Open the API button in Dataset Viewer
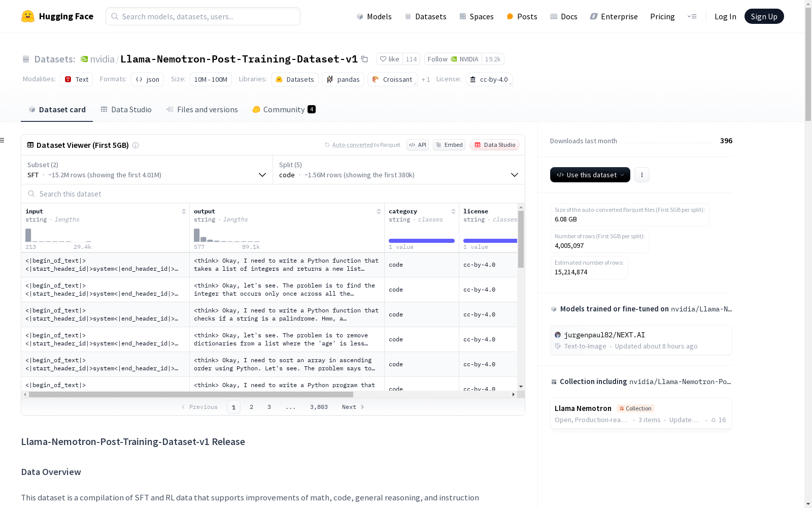This screenshot has width=812, height=508. tap(418, 145)
